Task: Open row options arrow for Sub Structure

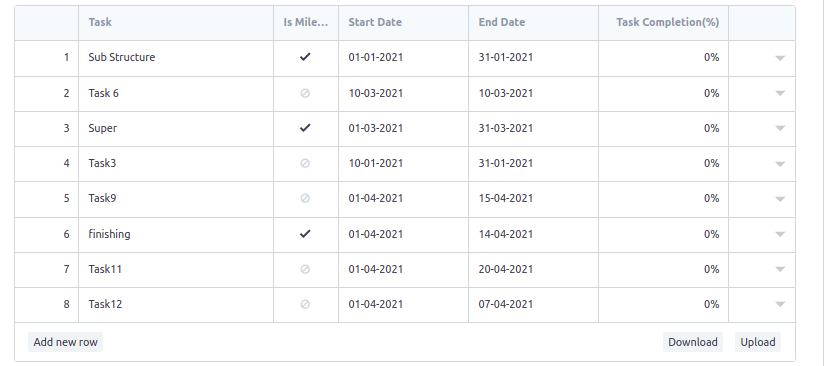Action: [x=780, y=58]
